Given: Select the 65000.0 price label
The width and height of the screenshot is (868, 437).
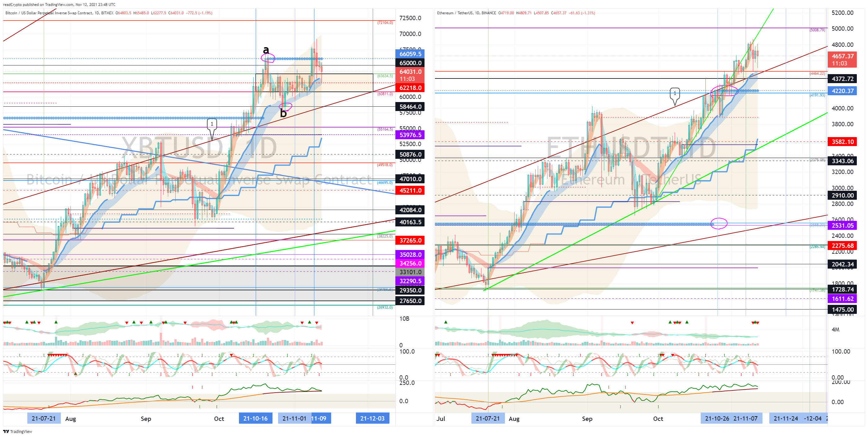Looking at the screenshot, I should coord(410,63).
